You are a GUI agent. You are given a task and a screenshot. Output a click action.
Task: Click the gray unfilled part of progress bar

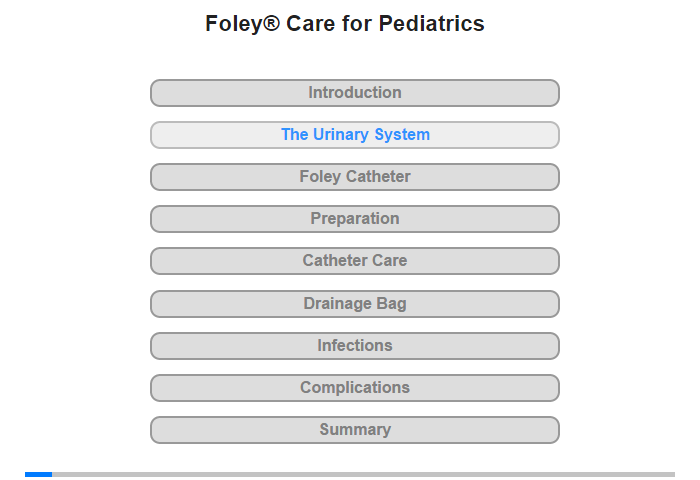click(x=363, y=474)
